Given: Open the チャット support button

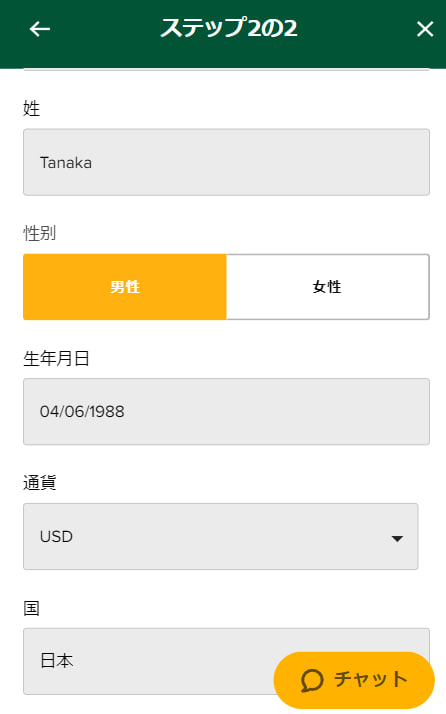Looking at the screenshot, I should (354, 680).
